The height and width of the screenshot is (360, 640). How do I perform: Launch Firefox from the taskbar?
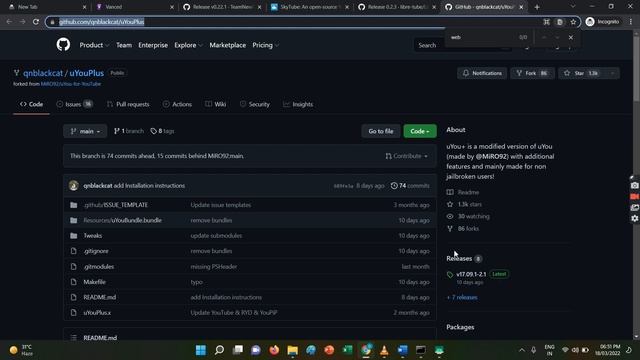pos(274,350)
